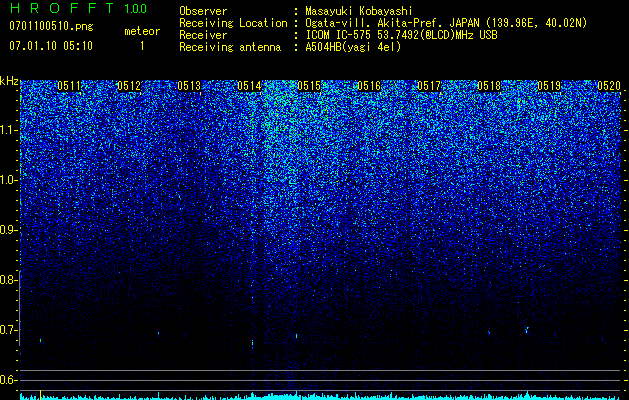The image size is (629, 400).
Task: Click the 0.9 kHz axis label
Action: 9,230
